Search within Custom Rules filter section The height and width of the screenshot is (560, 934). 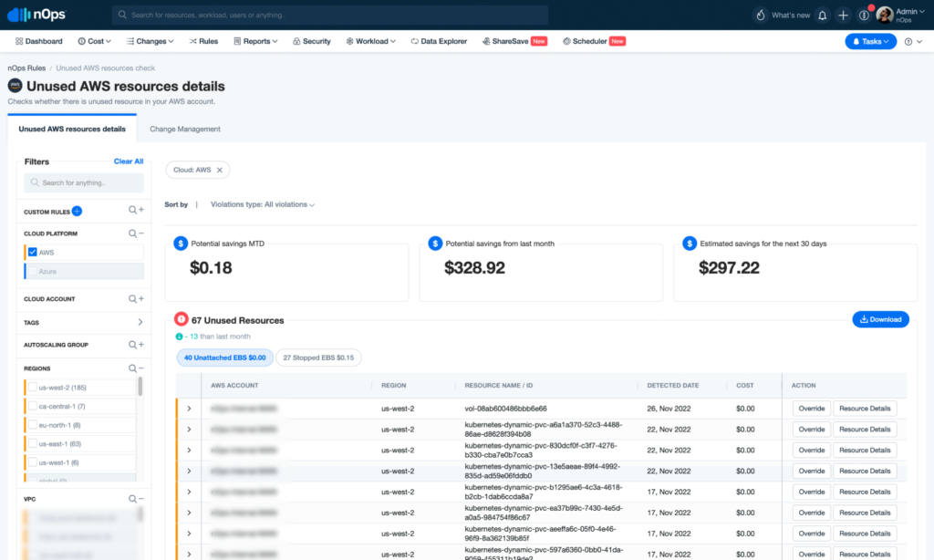coord(132,211)
